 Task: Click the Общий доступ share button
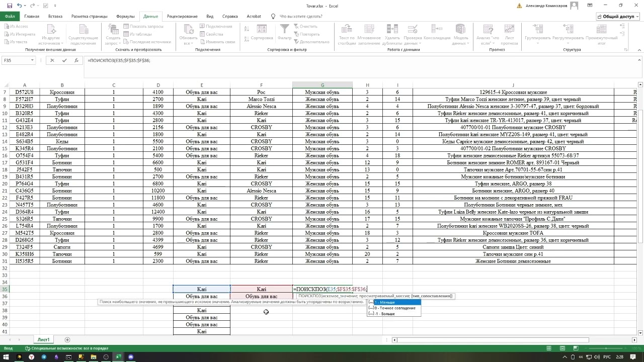(x=618, y=16)
